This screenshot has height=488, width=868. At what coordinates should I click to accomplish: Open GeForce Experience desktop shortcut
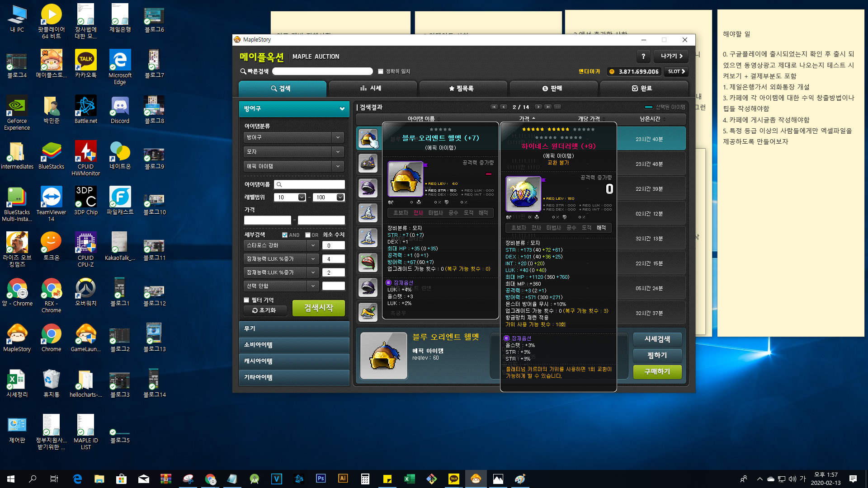[x=17, y=113]
